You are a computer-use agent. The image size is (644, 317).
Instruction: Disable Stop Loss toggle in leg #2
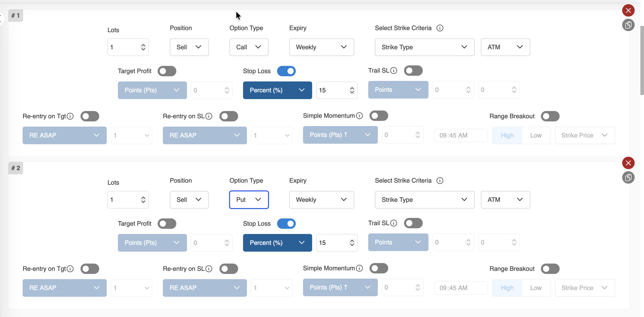(286, 224)
